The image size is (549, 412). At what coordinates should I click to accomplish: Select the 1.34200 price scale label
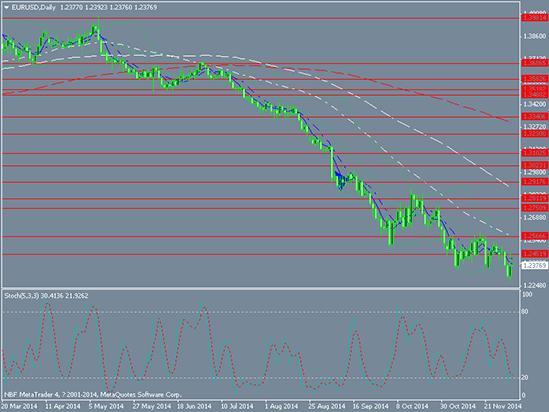(535, 104)
